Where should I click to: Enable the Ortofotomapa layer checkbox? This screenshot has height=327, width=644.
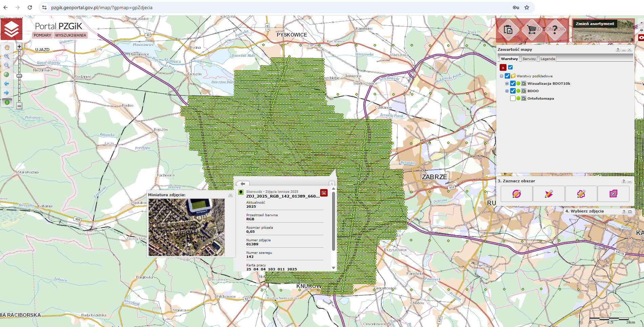pos(513,98)
